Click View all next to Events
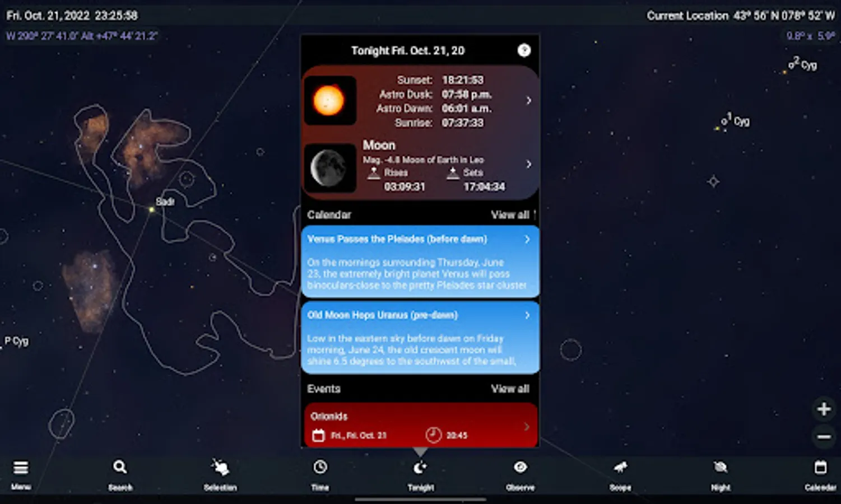841x504 pixels. [510, 389]
